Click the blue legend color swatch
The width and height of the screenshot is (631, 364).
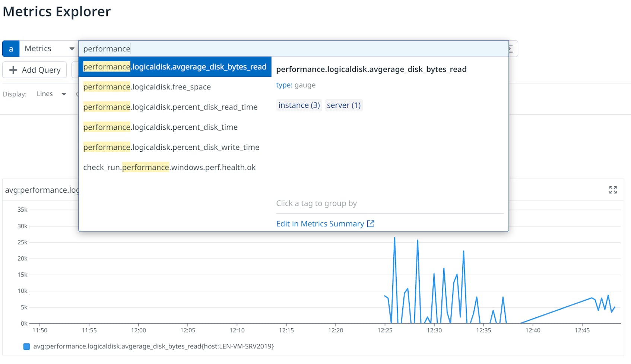click(26, 346)
